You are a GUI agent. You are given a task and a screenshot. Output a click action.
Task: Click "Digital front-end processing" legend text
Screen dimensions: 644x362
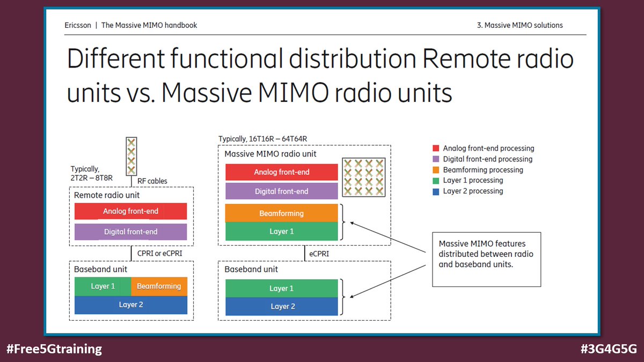(488, 159)
